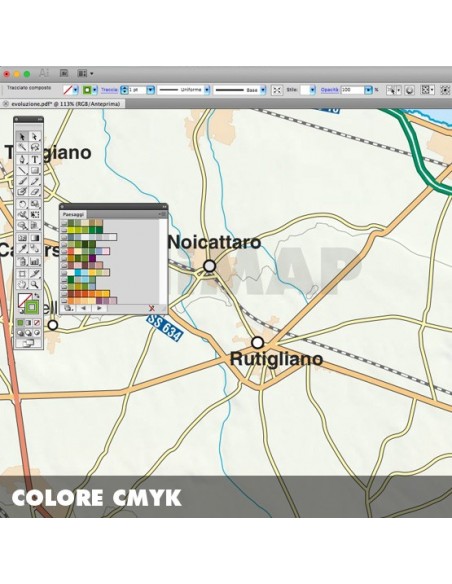The image size is (452, 584).
Task: Select the Zoom magnifier tool
Action: (35, 285)
